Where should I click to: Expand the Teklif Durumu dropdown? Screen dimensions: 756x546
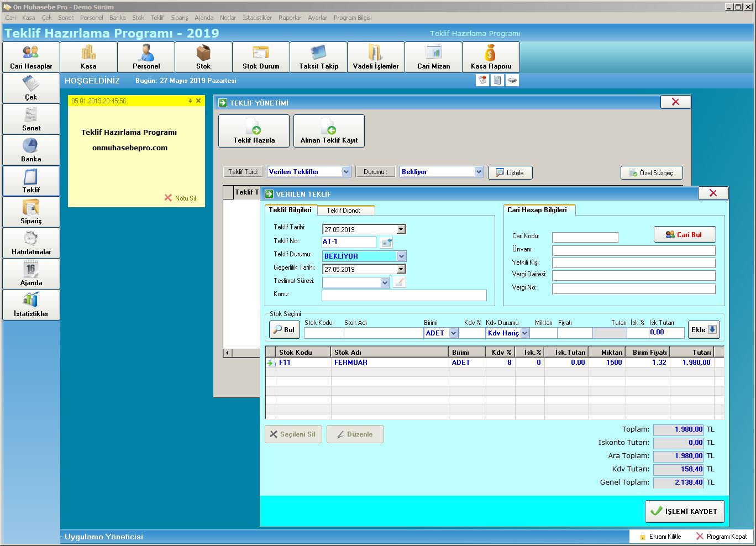tap(402, 256)
